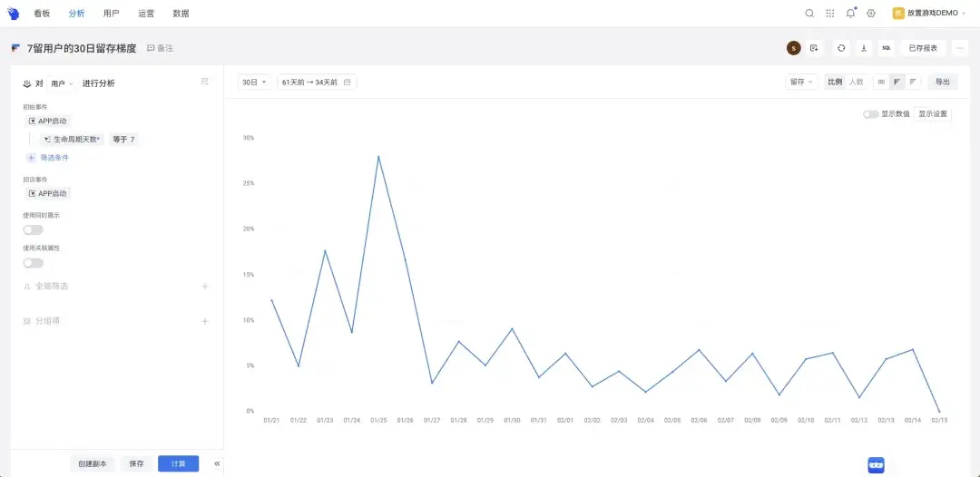Add a 分组项 with plus icon
This screenshot has width=980, height=477.
pos(204,322)
